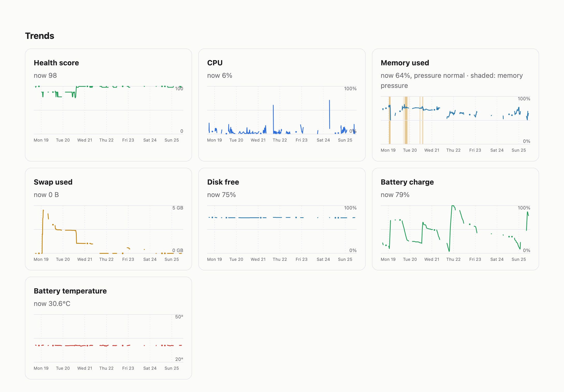Select the memory pressure normal subtitle
This screenshot has height=392, width=564.
pyautogui.click(x=452, y=80)
